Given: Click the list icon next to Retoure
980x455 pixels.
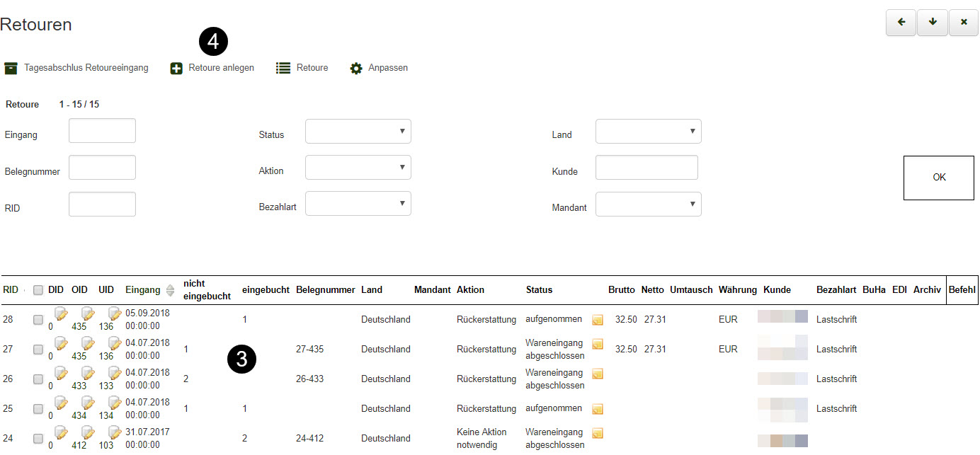Looking at the screenshot, I should point(283,69).
